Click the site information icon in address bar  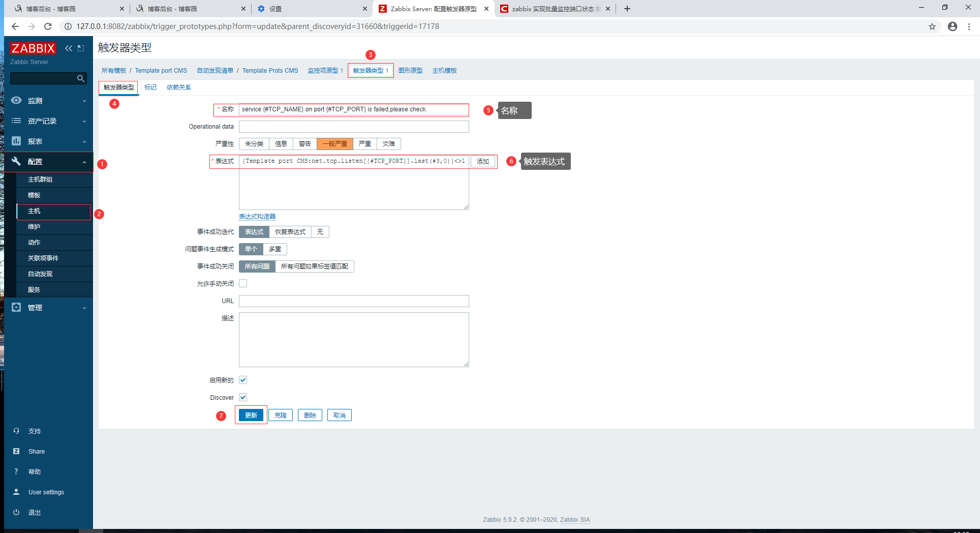coord(68,26)
